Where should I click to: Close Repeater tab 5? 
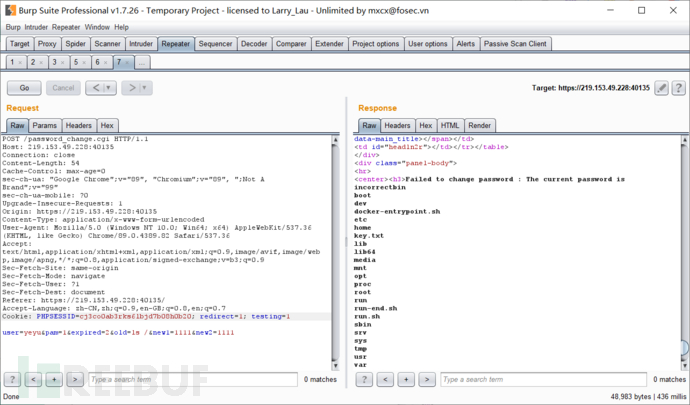tap(84, 63)
